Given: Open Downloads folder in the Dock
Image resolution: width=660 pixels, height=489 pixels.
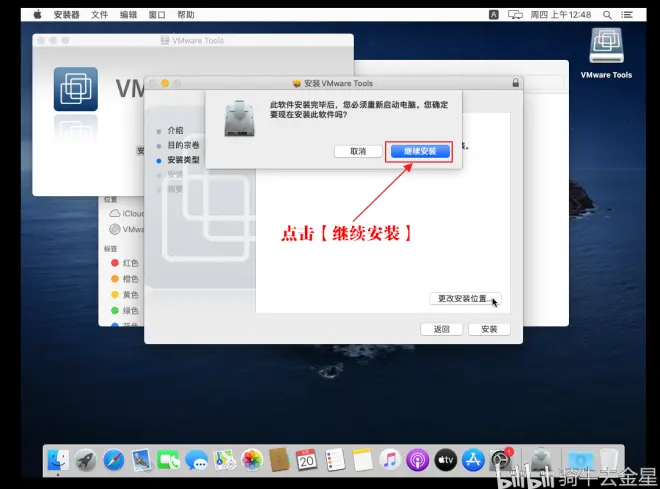Looking at the screenshot, I should tap(580, 460).
